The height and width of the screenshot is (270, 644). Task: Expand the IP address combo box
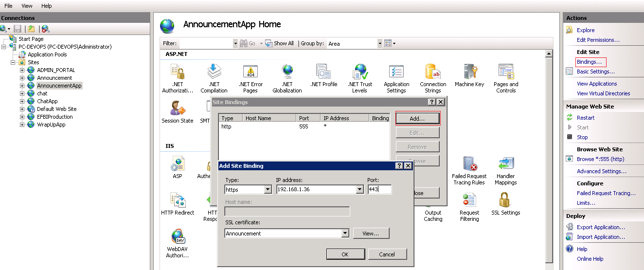(359, 190)
